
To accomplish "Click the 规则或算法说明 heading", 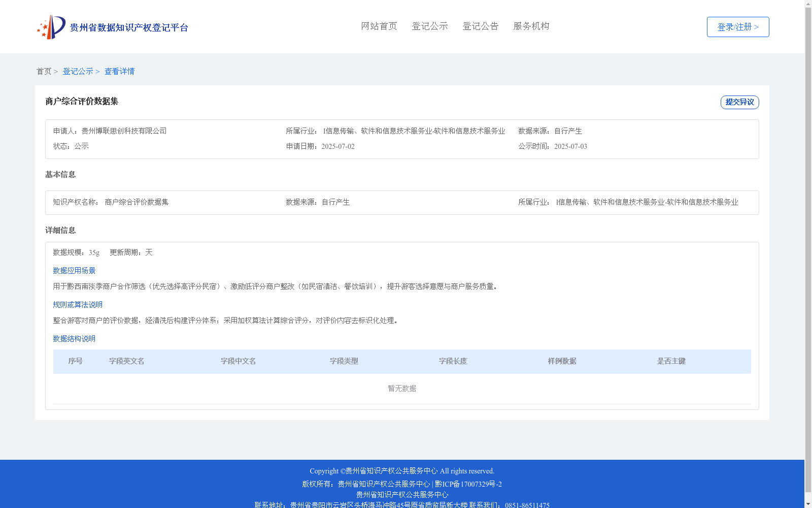I will pyautogui.click(x=78, y=305).
